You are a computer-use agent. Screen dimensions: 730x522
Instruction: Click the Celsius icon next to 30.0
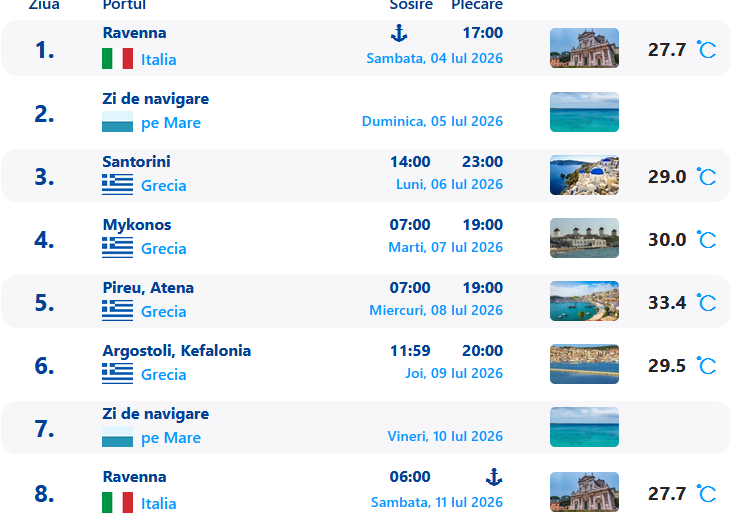point(706,239)
